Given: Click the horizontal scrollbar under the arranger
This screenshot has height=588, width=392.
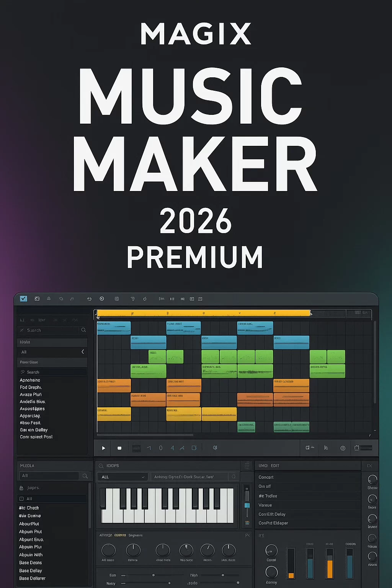Looking at the screenshot, I should (145, 435).
